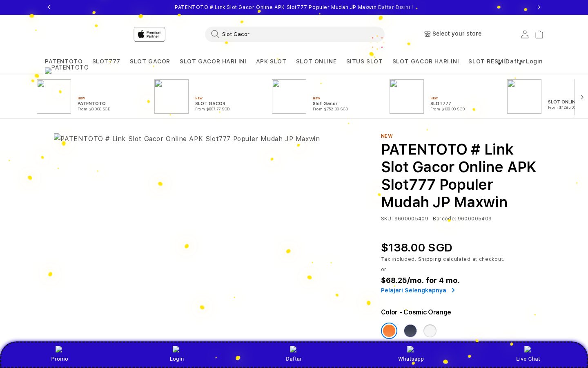This screenshot has width=588, height=368.
Task: Open the PATENTOTO carousel thumbnail
Action: click(x=54, y=96)
